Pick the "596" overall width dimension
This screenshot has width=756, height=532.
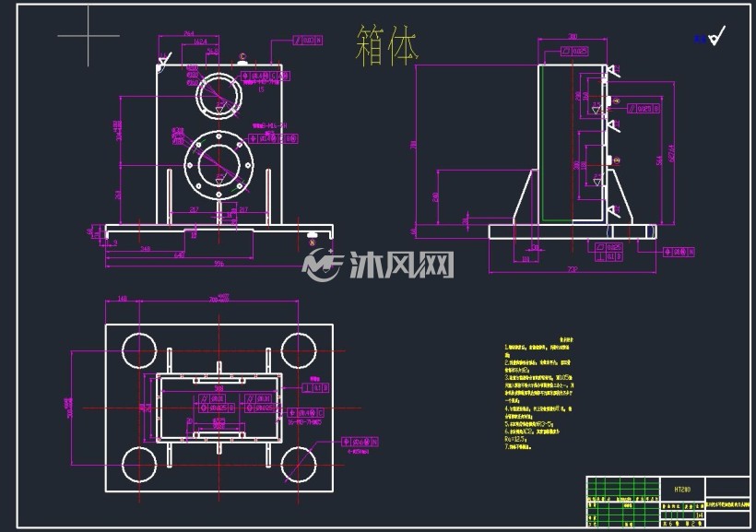coord(219,264)
